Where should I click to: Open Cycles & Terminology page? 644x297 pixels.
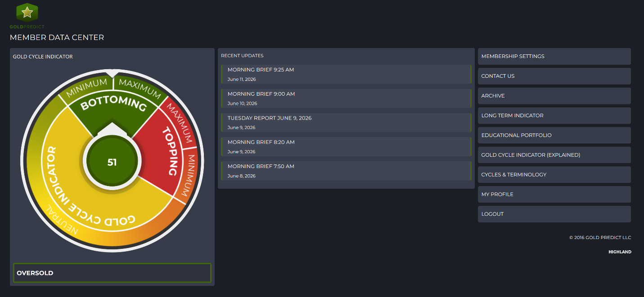click(x=554, y=175)
